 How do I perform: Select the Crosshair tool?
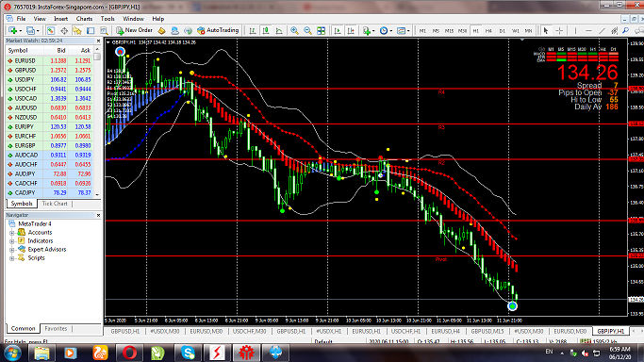[559, 30]
